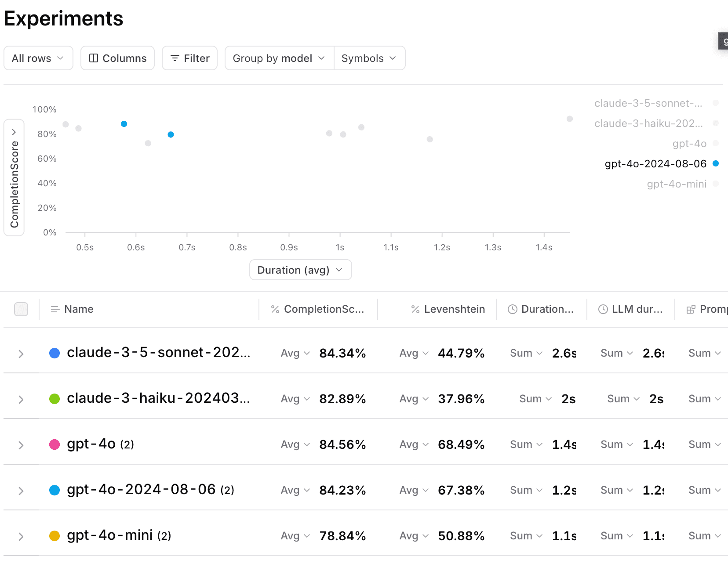Viewport: 728px width, 571px height.
Task: Click the Prompt tokens column icon
Action: pos(691,309)
